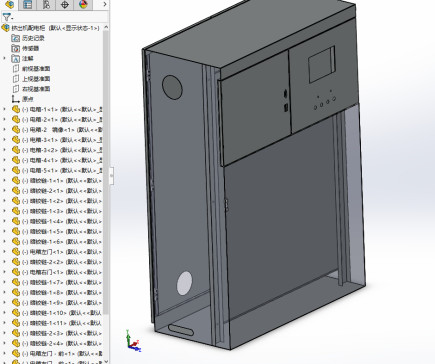
Task: Select the 传感器 sensors folder icon
Action: pyautogui.click(x=15, y=48)
